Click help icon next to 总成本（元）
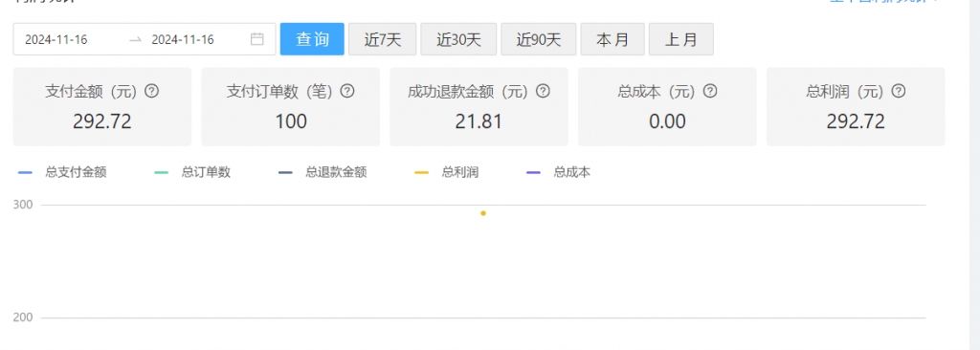The width and height of the screenshot is (980, 350). click(x=710, y=91)
